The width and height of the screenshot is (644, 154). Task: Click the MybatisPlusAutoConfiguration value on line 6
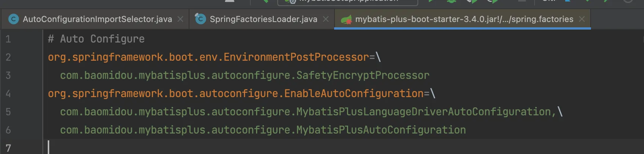pyautogui.click(x=263, y=130)
